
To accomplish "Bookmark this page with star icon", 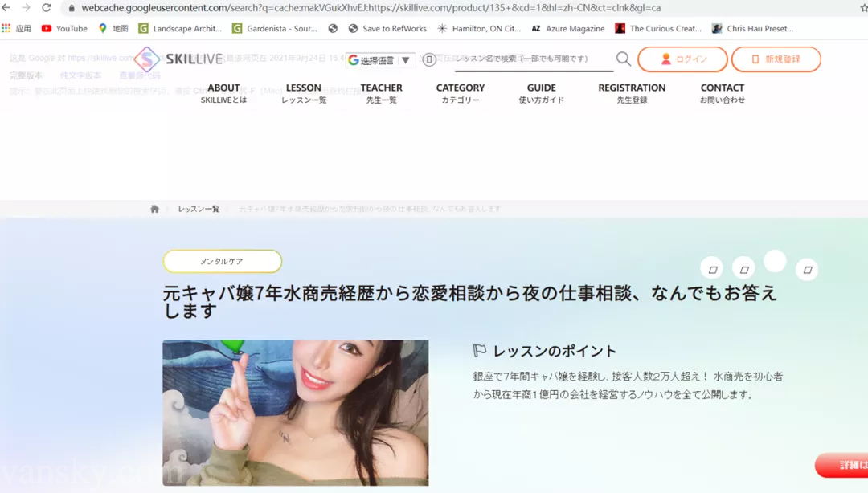I will [863, 8].
